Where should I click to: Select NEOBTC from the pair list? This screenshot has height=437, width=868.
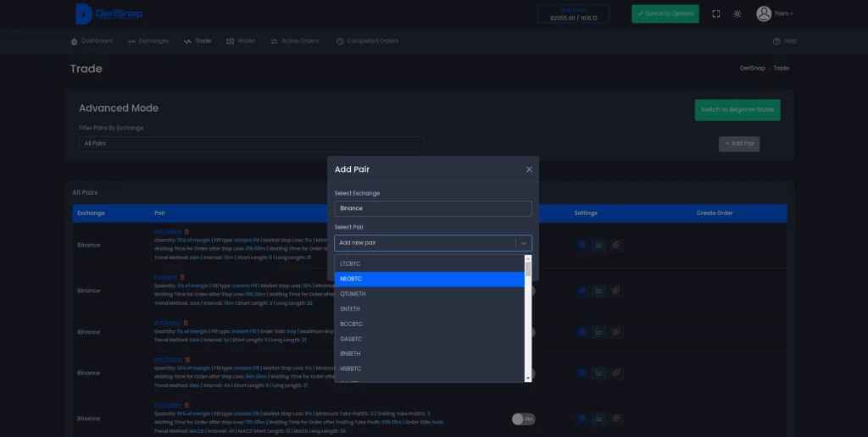pos(429,279)
